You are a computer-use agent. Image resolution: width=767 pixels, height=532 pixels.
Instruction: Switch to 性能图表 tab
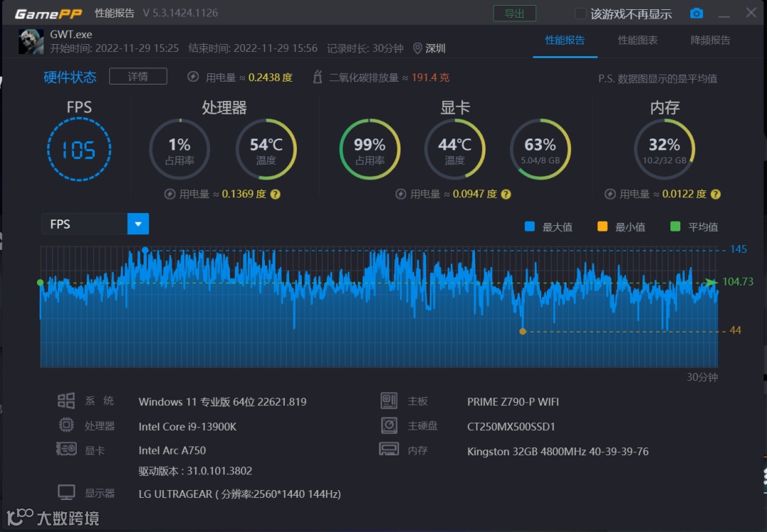(x=637, y=40)
